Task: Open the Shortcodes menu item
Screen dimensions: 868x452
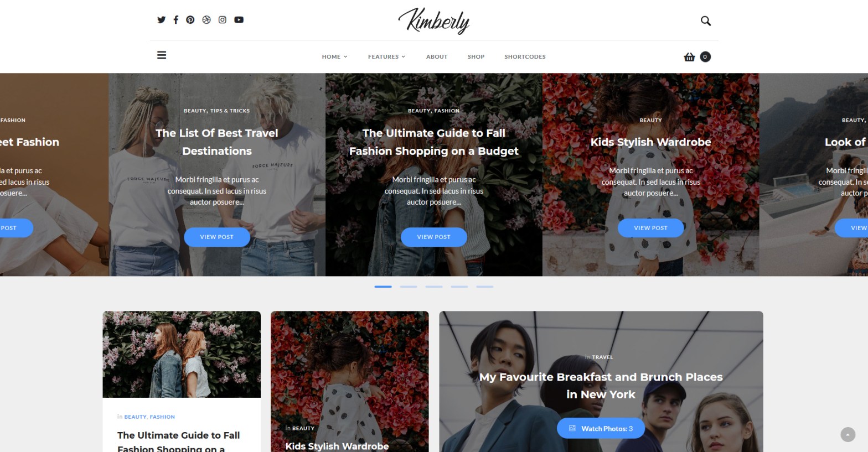Action: [525, 56]
